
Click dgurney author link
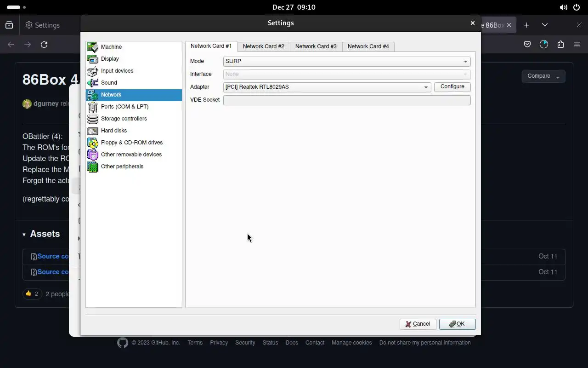tap(46, 103)
